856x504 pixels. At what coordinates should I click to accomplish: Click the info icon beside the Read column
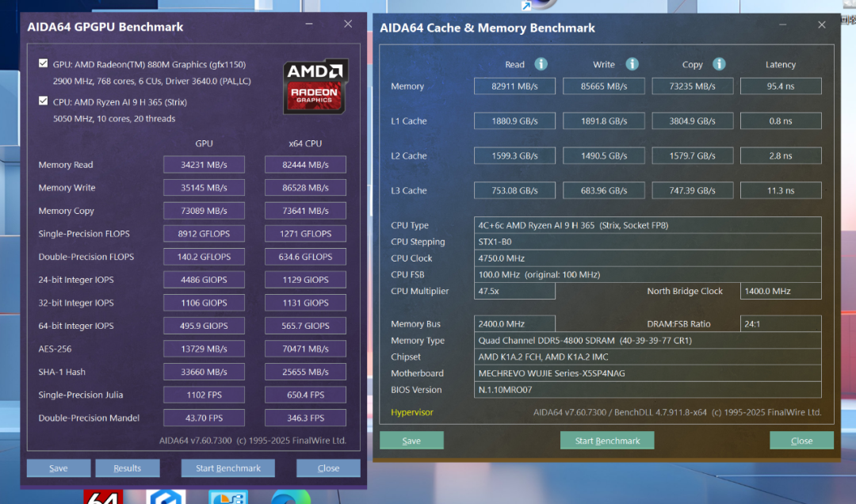click(541, 64)
